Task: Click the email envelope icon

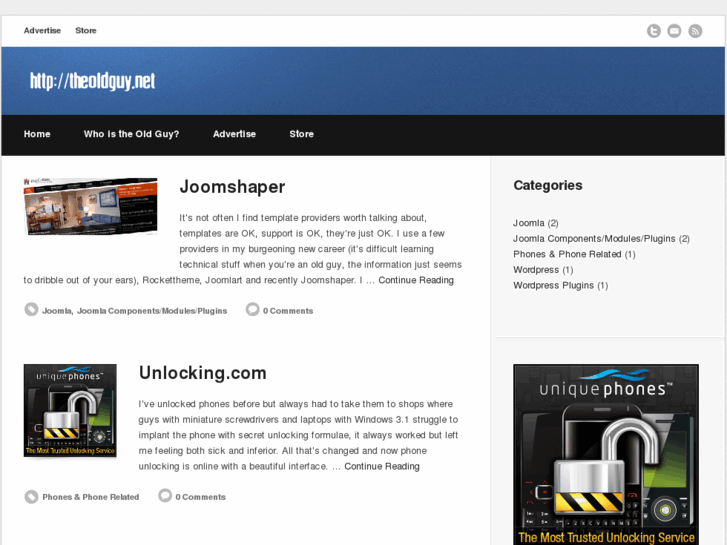Action: click(x=674, y=31)
